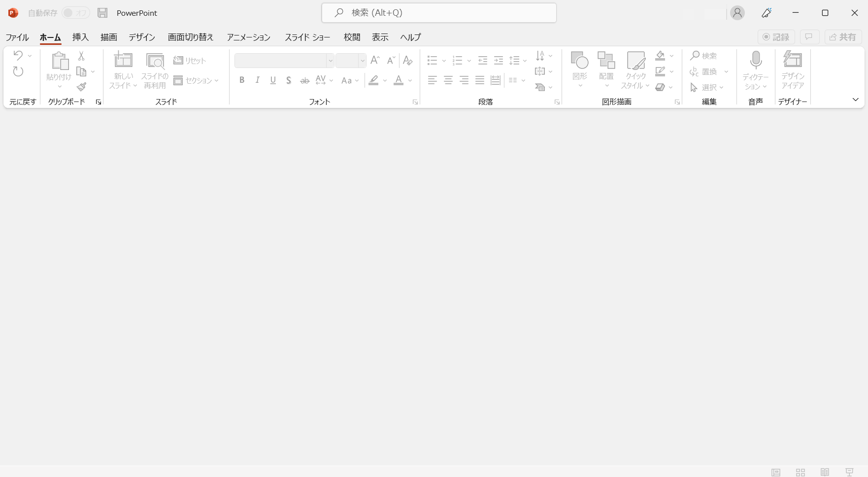Click the Quick Styles icon
This screenshot has height=477, width=868.
(x=636, y=61)
